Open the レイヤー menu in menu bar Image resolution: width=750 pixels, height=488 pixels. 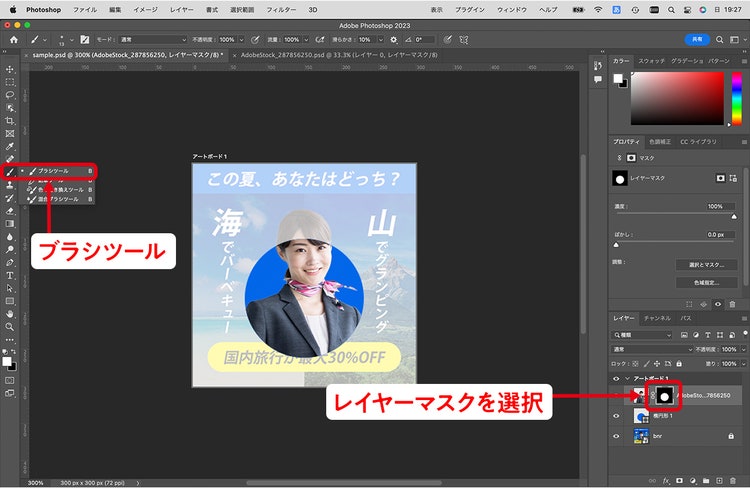click(x=182, y=10)
